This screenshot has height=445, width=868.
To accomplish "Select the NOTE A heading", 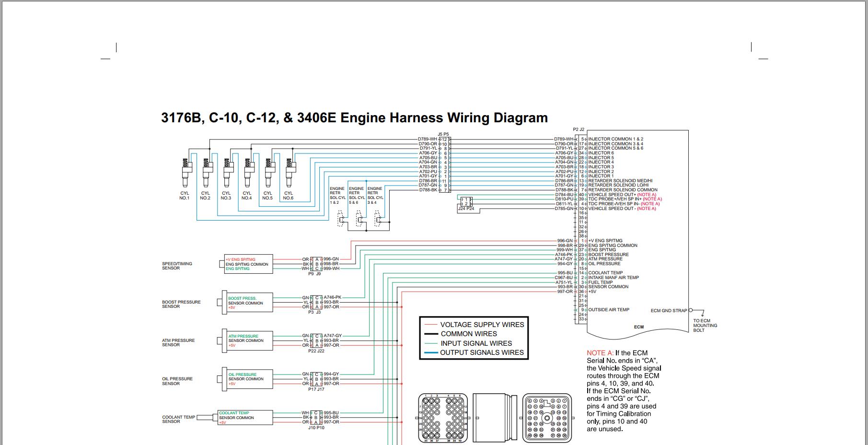I will [x=601, y=352].
